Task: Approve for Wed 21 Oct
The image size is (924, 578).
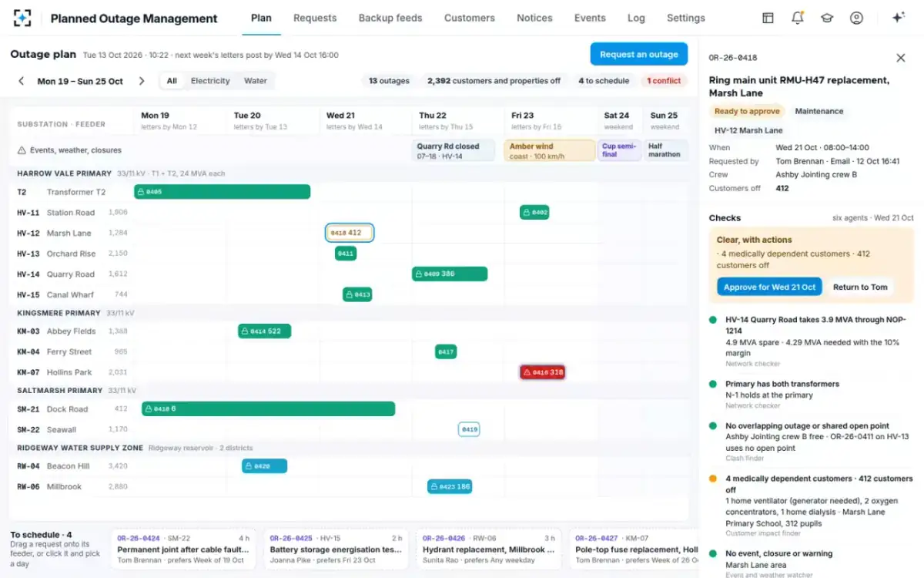Action: (769, 287)
